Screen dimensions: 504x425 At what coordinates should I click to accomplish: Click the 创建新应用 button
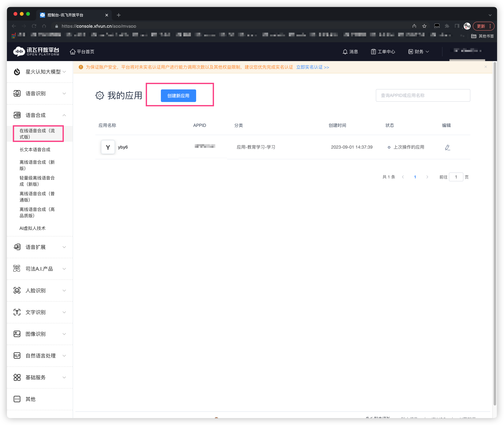point(178,96)
